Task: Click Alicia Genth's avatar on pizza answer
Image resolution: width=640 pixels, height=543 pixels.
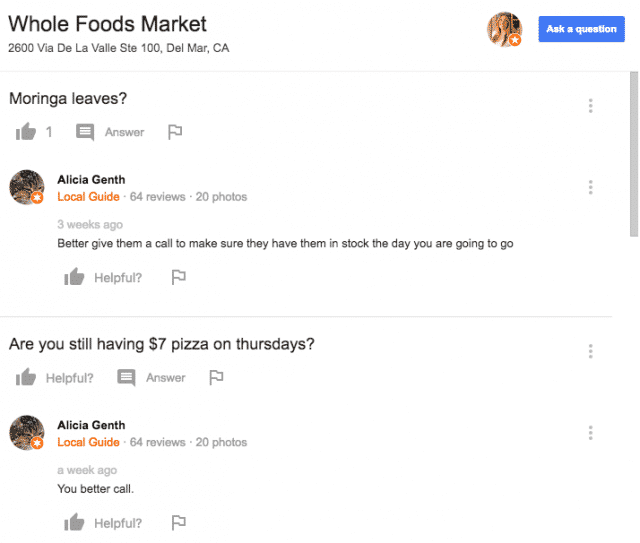Action: 27,433
